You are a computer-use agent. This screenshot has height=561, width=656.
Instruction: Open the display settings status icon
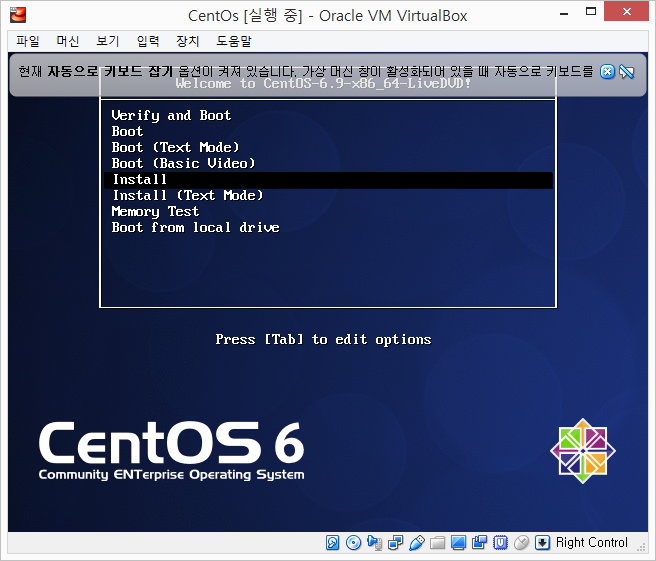pyautogui.click(x=459, y=543)
